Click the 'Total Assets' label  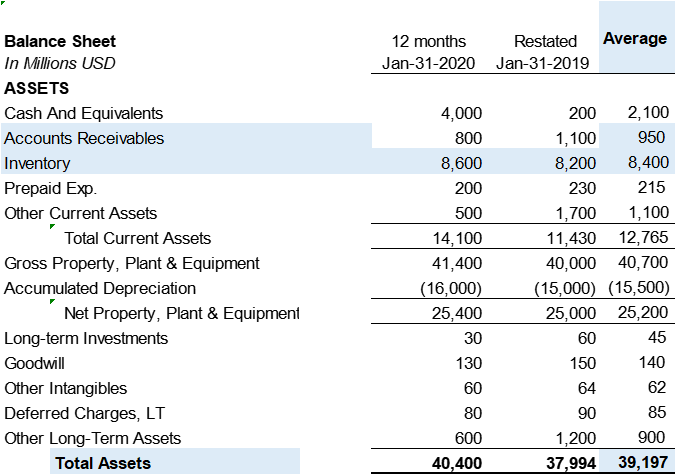(x=103, y=463)
